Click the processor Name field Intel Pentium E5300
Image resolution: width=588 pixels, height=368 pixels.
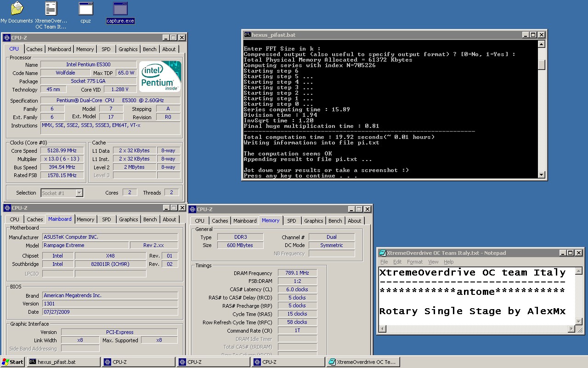click(x=88, y=64)
